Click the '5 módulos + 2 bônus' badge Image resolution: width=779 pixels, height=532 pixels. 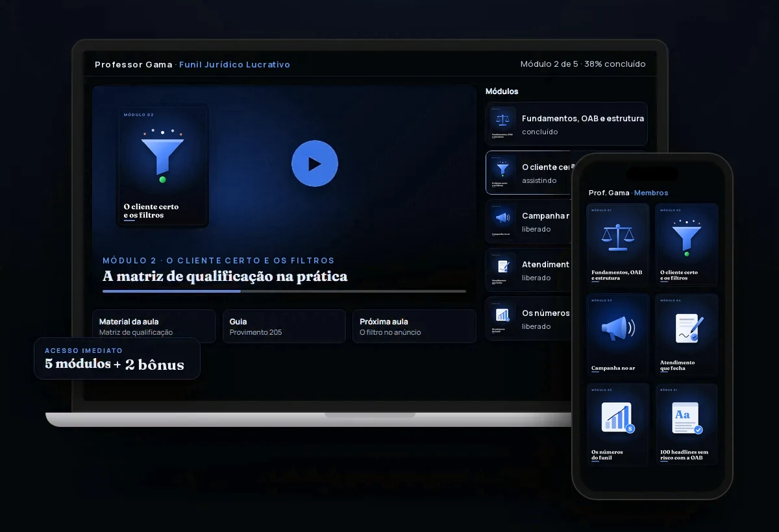pos(117,358)
